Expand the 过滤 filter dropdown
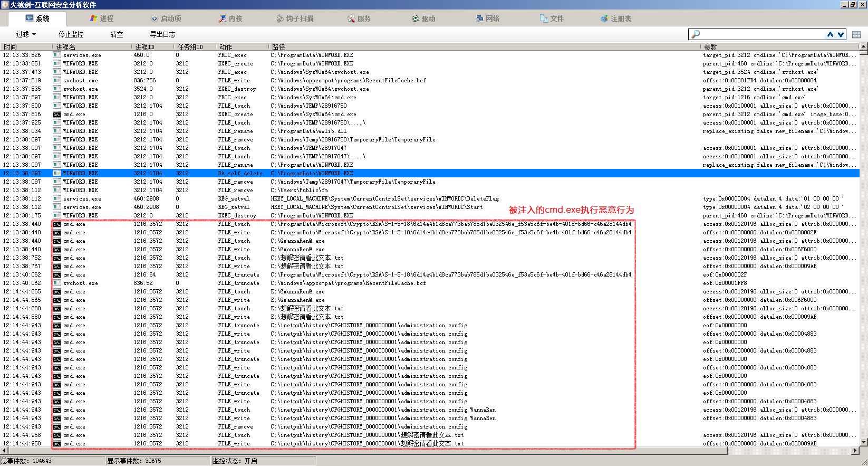The image size is (868, 466). pos(26,34)
